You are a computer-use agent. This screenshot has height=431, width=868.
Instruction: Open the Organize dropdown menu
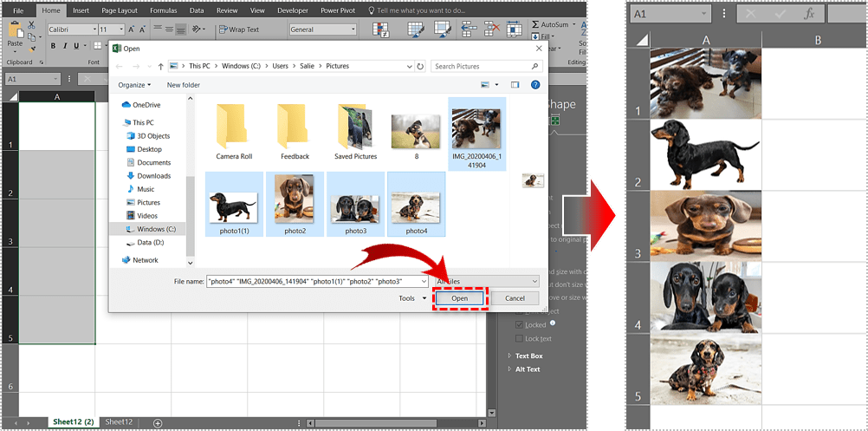point(134,85)
